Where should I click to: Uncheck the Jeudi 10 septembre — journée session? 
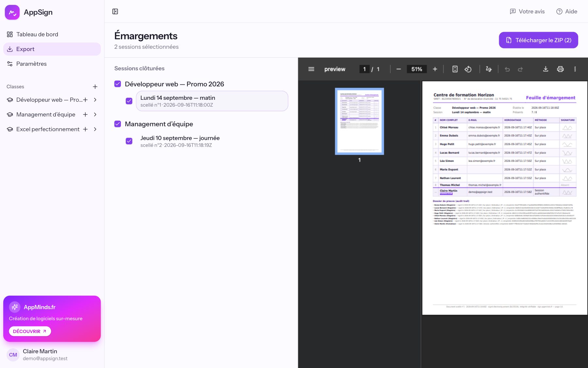coord(129,141)
